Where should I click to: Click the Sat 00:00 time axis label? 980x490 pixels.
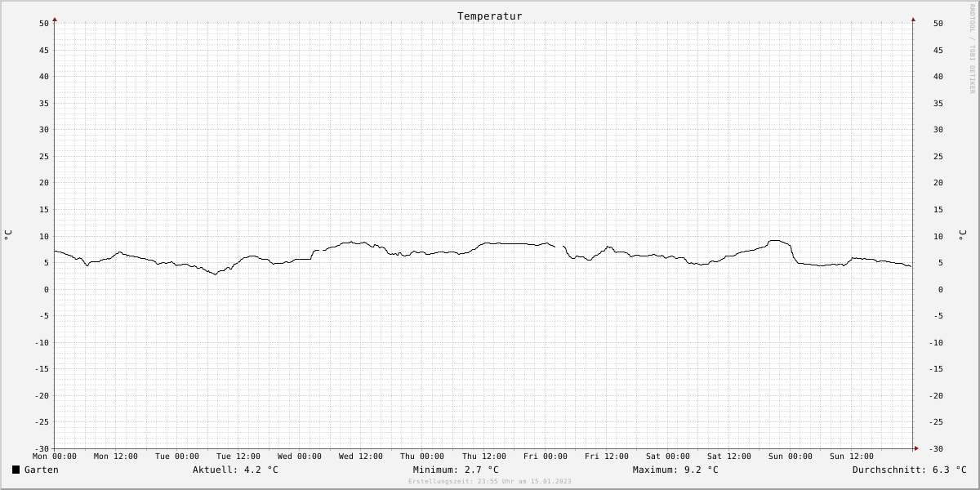668,457
